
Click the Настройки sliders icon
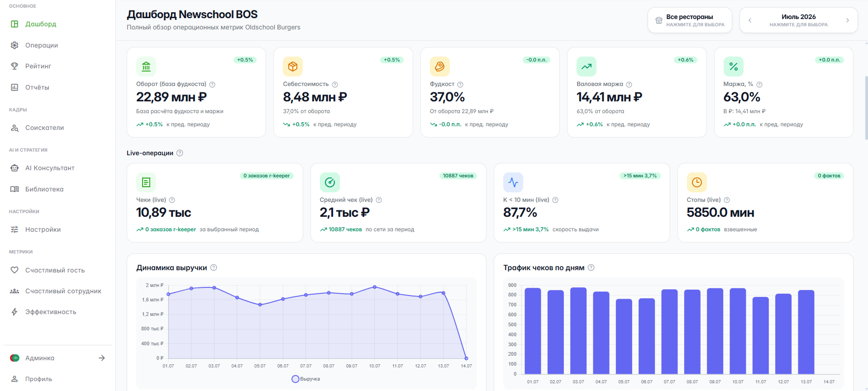[x=14, y=229]
